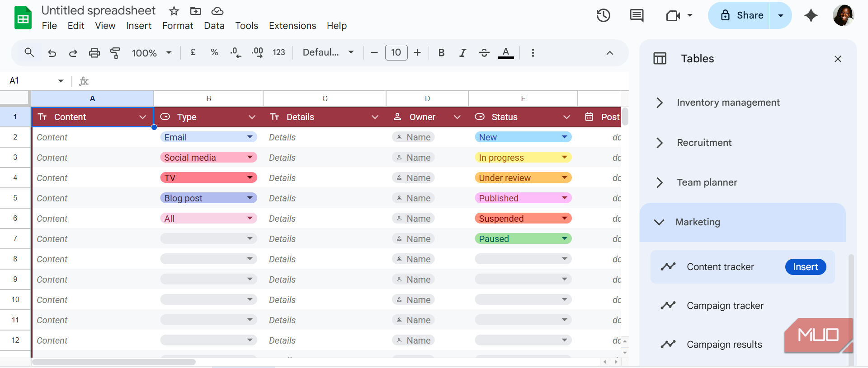Toggle strikethrough formatting

click(484, 53)
